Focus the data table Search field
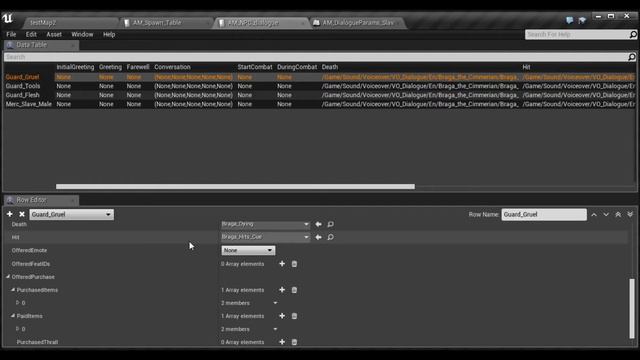The width and height of the screenshot is (640, 360). coord(316,57)
